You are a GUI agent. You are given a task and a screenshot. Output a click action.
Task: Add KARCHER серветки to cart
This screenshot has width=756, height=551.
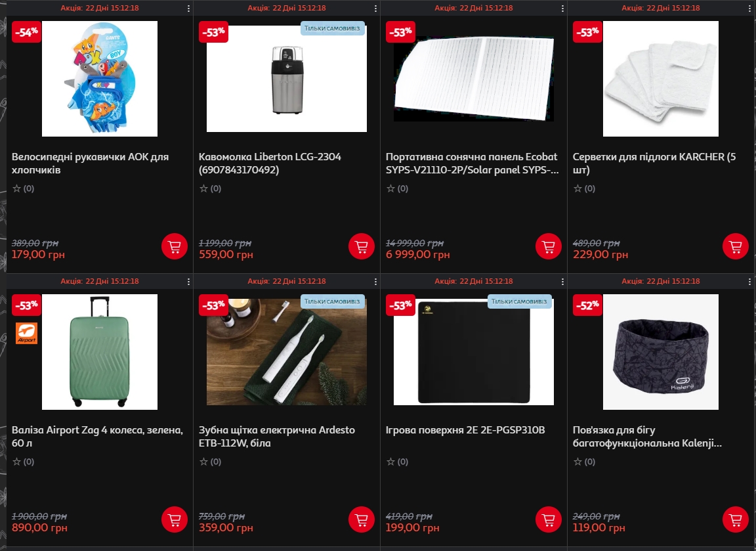736,246
